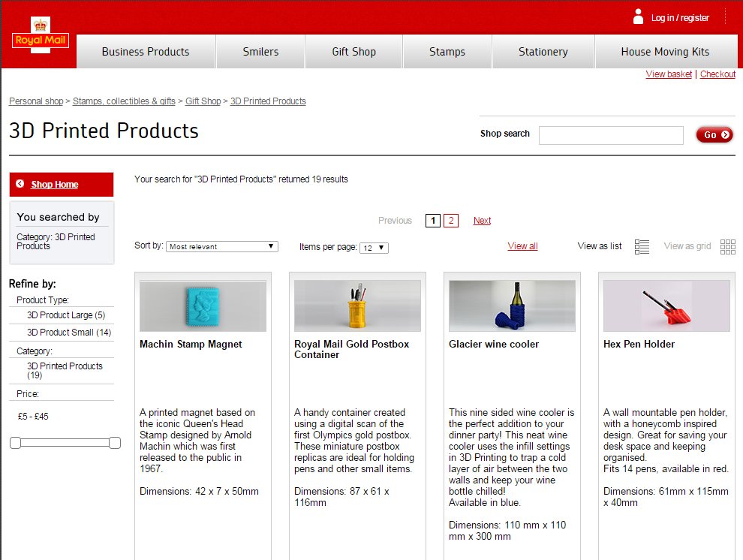Click the View all link
The height and width of the screenshot is (560, 743).
click(522, 246)
